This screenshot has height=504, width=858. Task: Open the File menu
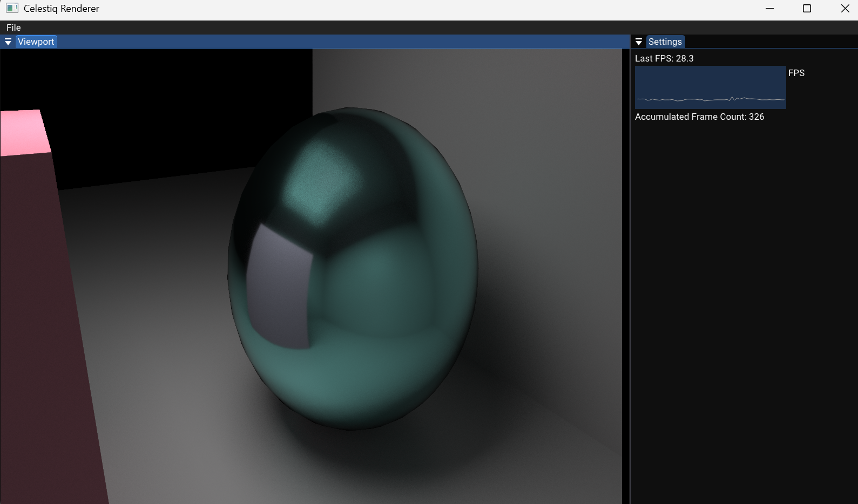pos(13,28)
